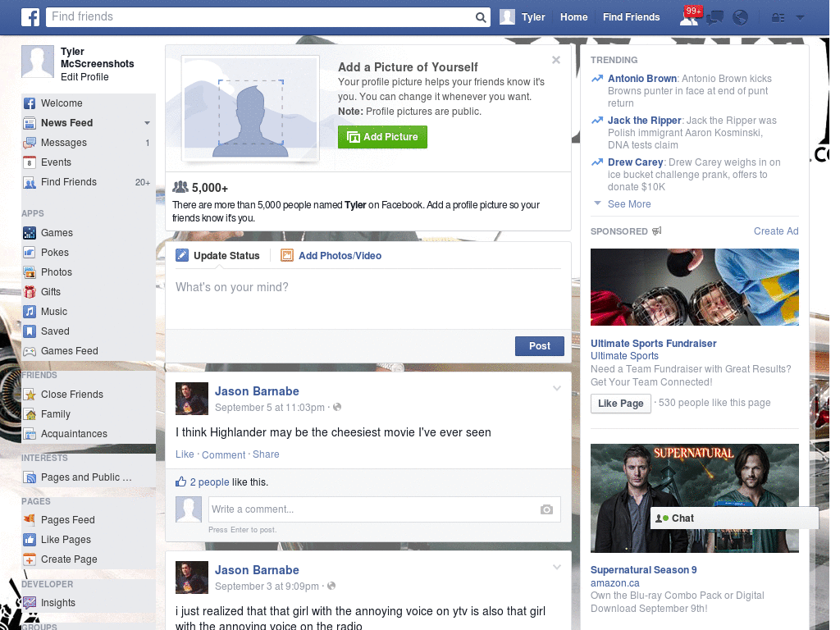Open the Games app icon
The width and height of the screenshot is (840, 630).
(x=30, y=233)
